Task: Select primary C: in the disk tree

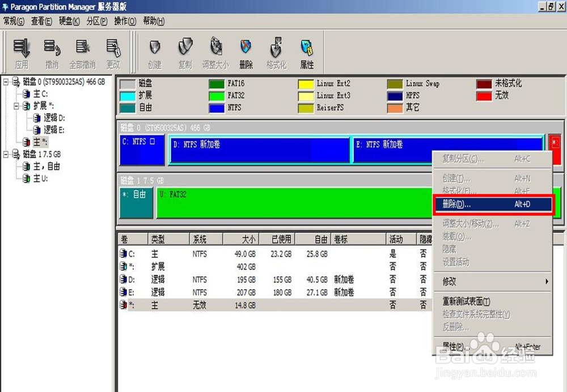Action: 40,94
